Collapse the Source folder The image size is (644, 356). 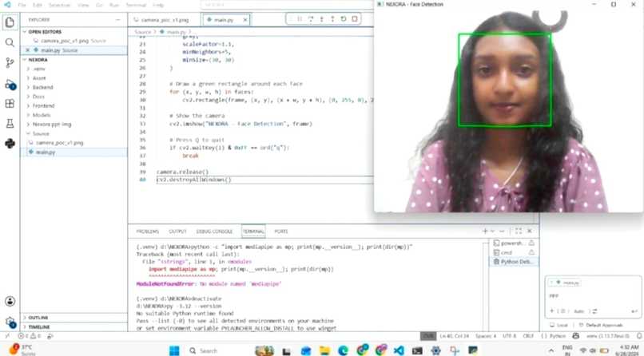pyautogui.click(x=76, y=134)
